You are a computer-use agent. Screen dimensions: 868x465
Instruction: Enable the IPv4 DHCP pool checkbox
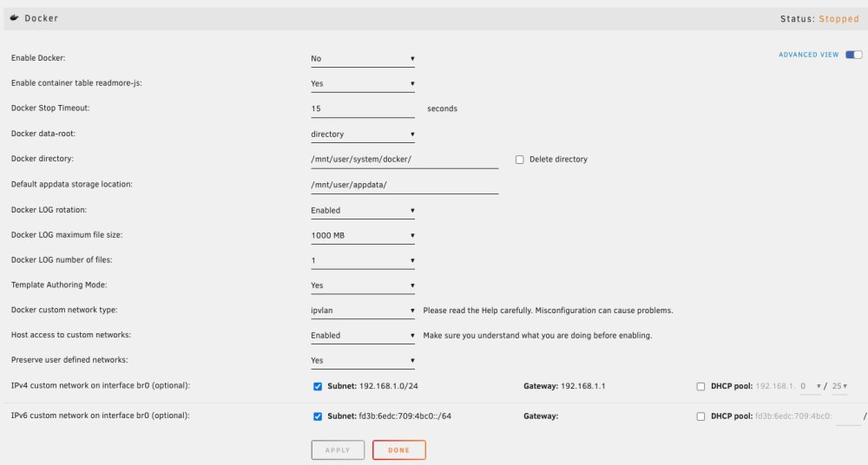pyautogui.click(x=700, y=386)
